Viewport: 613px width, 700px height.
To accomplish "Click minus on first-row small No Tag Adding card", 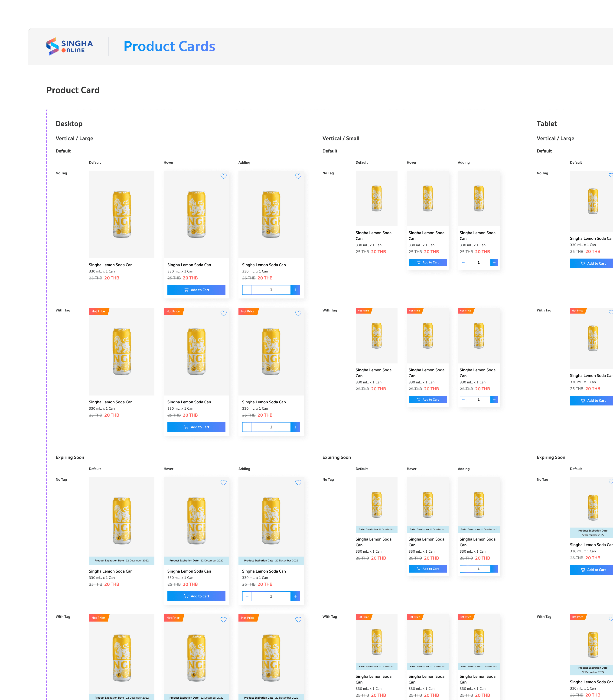I will pos(463,263).
